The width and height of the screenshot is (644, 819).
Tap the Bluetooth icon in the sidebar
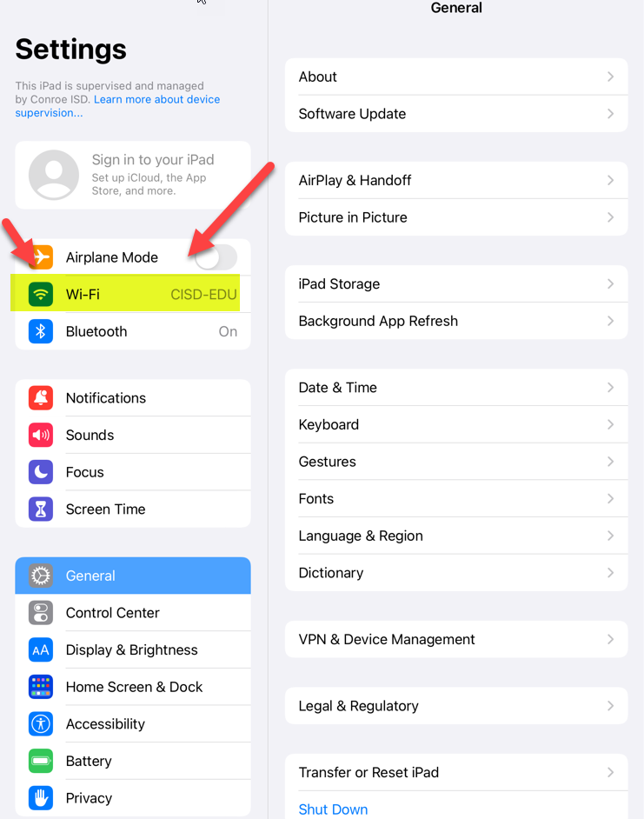(x=41, y=331)
